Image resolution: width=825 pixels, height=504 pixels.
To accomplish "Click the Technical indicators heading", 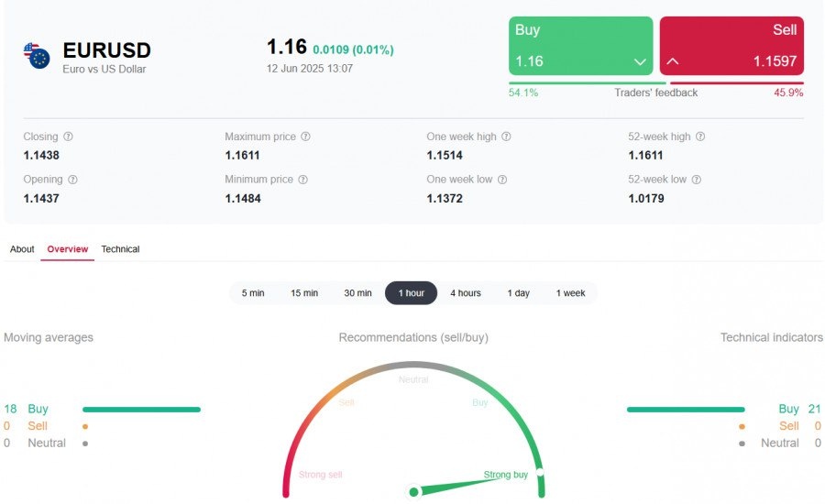I will 771,337.
